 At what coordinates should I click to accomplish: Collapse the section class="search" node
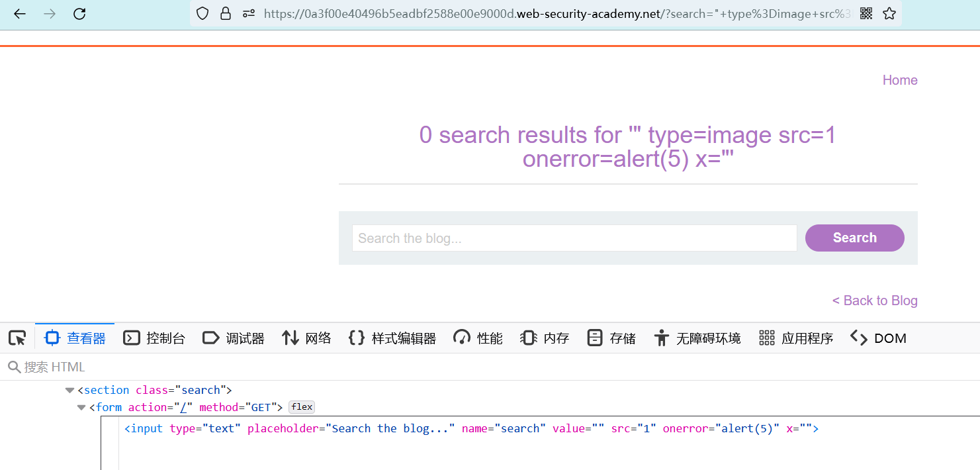[69, 391]
